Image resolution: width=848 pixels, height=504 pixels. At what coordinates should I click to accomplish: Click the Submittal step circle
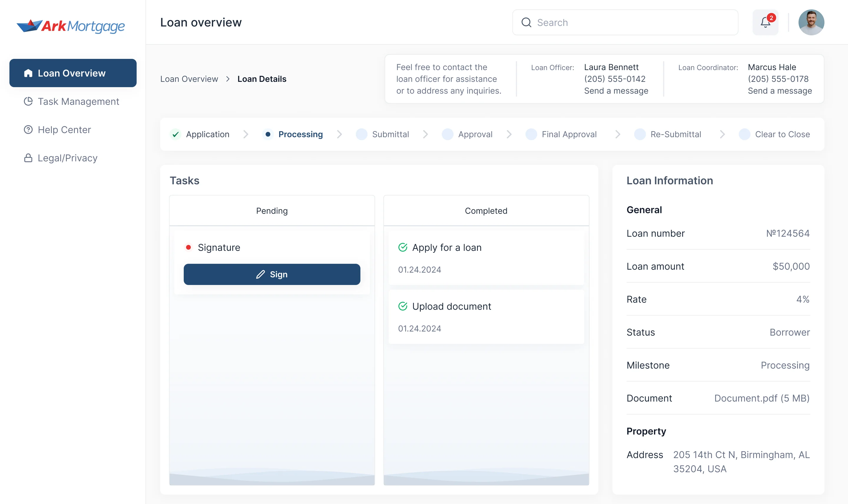[361, 135]
